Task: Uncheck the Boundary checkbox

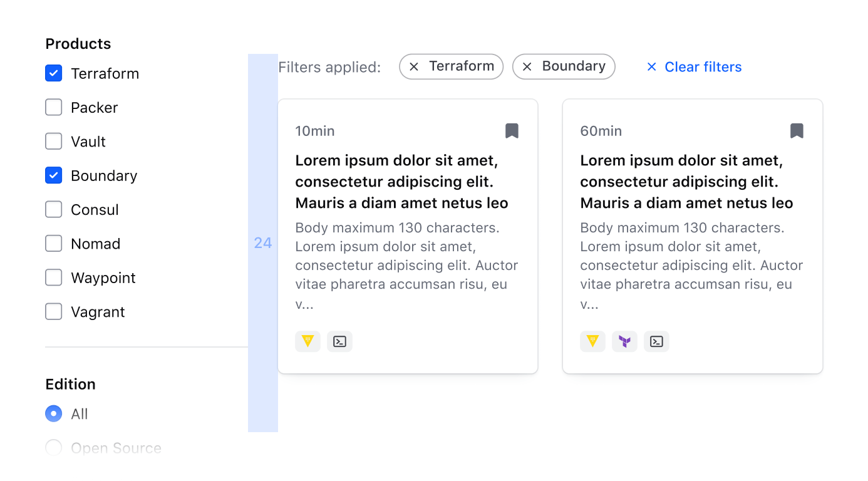Action: pos(53,175)
